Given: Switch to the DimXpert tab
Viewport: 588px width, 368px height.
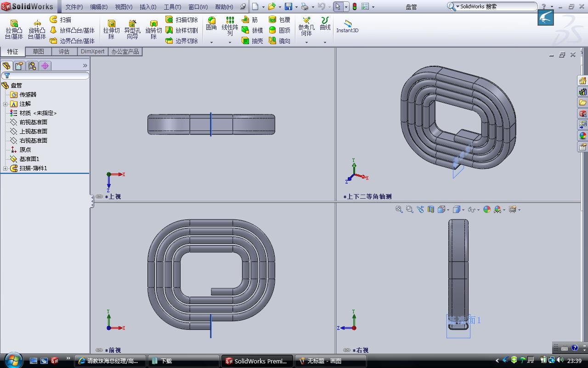Looking at the screenshot, I should 93,52.
